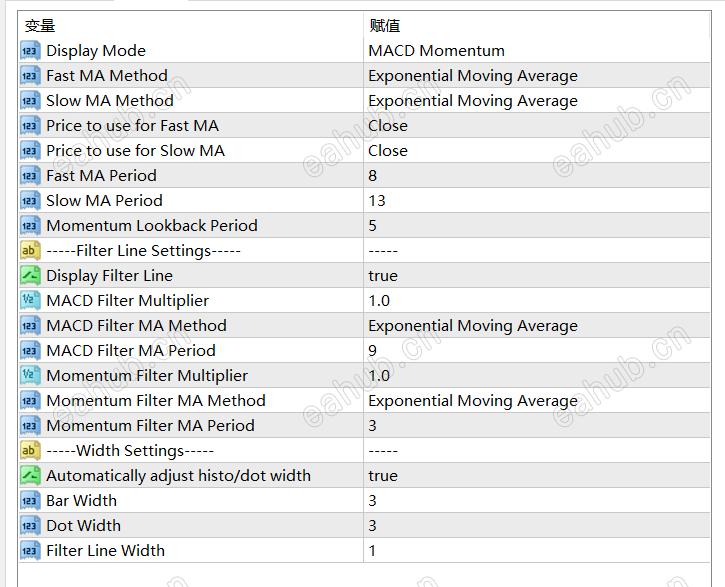Click the string icon beside Width Settings
The image size is (725, 587).
[29, 451]
